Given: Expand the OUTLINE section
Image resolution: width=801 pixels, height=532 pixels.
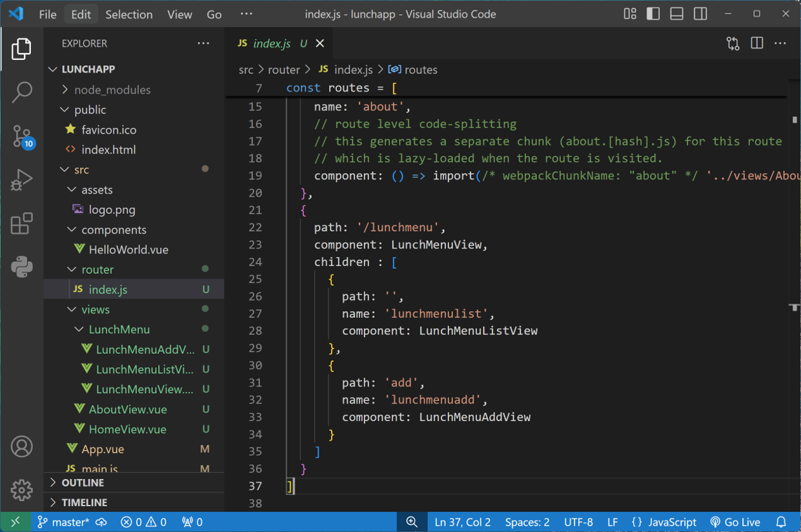Looking at the screenshot, I should pyautogui.click(x=134, y=482).
